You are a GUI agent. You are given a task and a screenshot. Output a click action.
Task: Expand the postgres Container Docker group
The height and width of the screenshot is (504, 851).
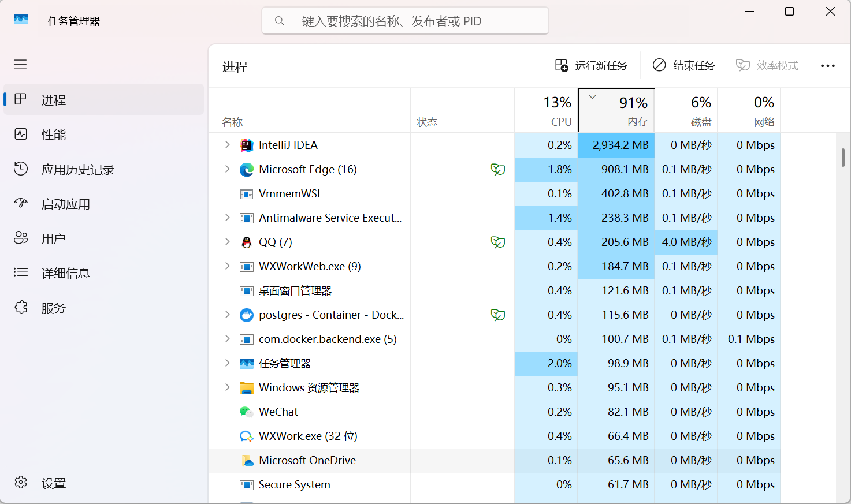[227, 315]
